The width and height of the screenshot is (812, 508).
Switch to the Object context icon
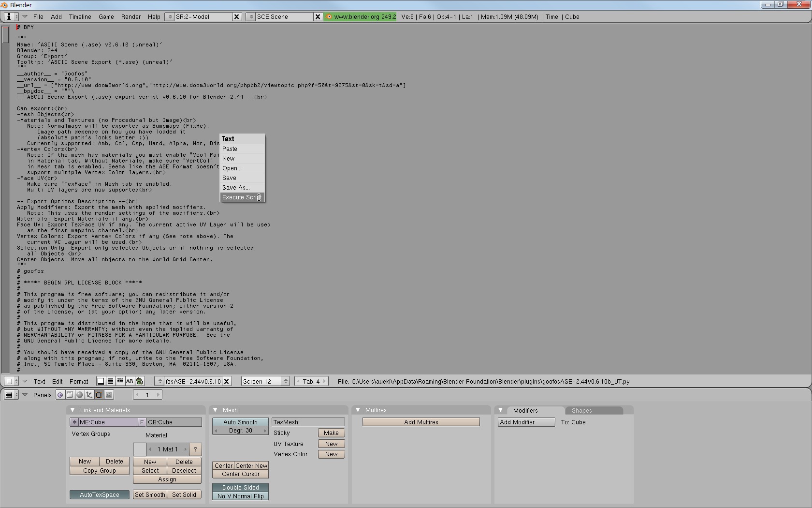coord(89,395)
